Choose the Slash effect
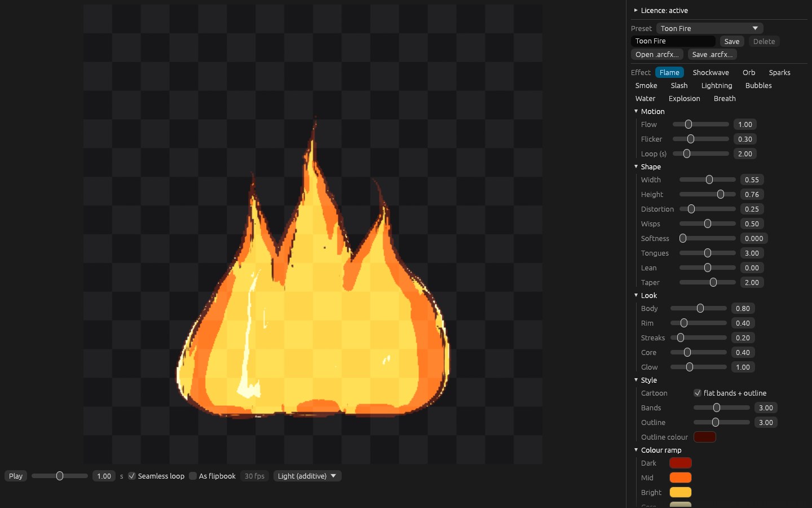812x508 pixels. pos(679,85)
